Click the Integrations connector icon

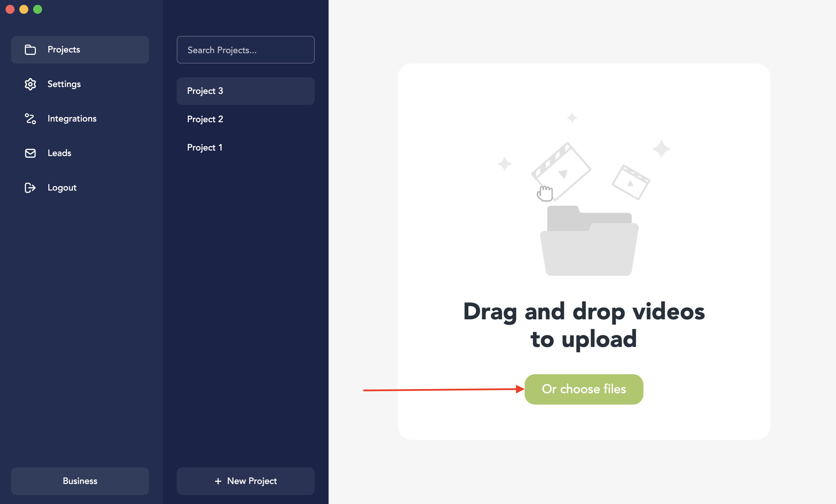30,119
